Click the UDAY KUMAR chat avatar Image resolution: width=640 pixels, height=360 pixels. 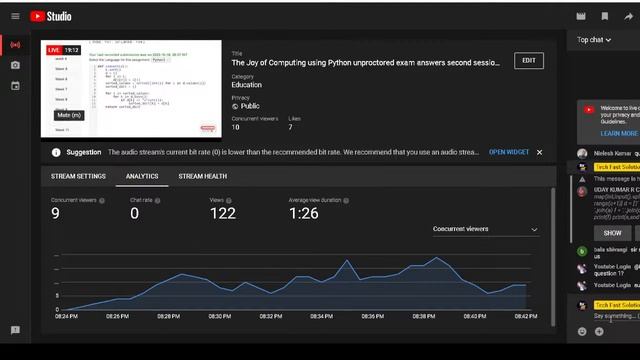[582, 191]
